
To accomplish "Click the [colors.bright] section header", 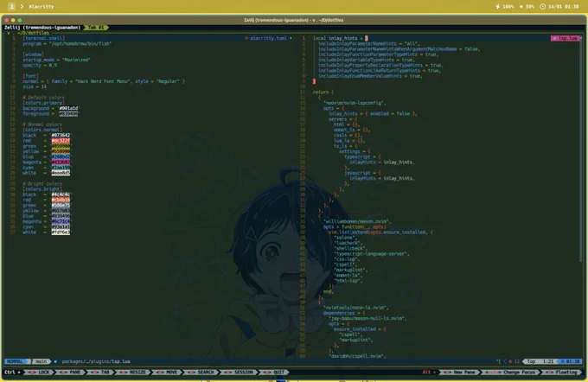I will click(x=42, y=189).
